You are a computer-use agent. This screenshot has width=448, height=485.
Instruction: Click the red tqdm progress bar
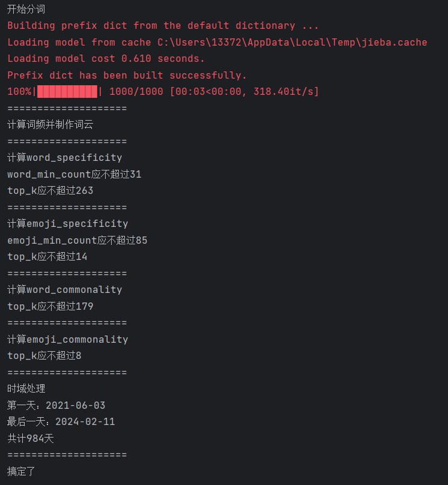[67, 92]
